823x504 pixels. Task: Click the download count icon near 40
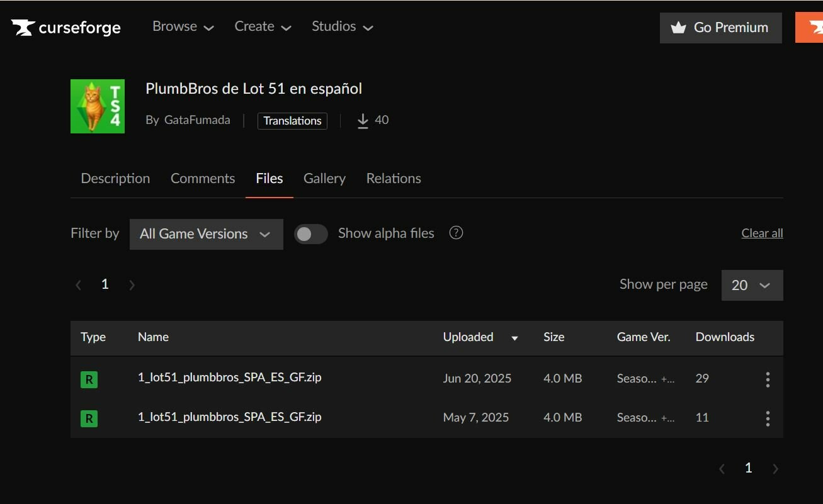[x=363, y=121]
